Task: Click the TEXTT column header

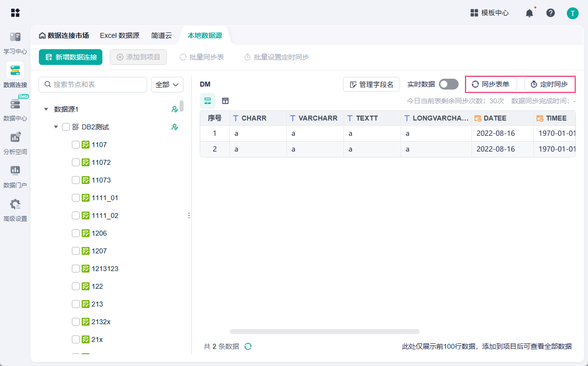Action: 372,118
